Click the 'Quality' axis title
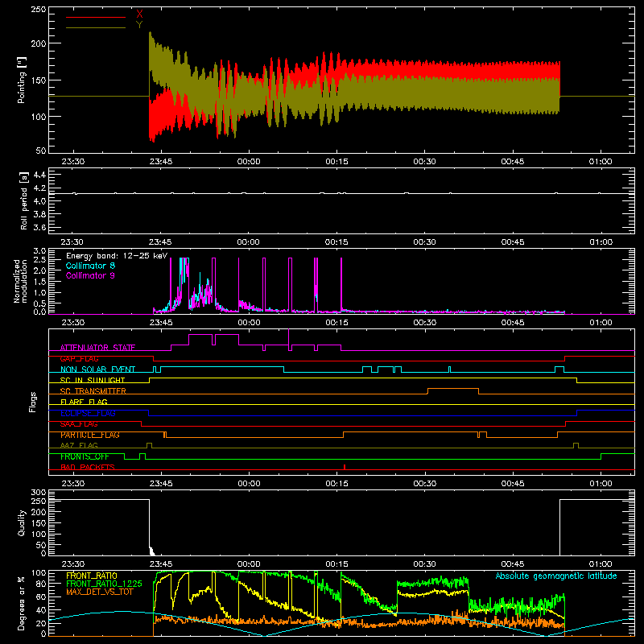This screenshot has width=644, height=644. (22, 522)
